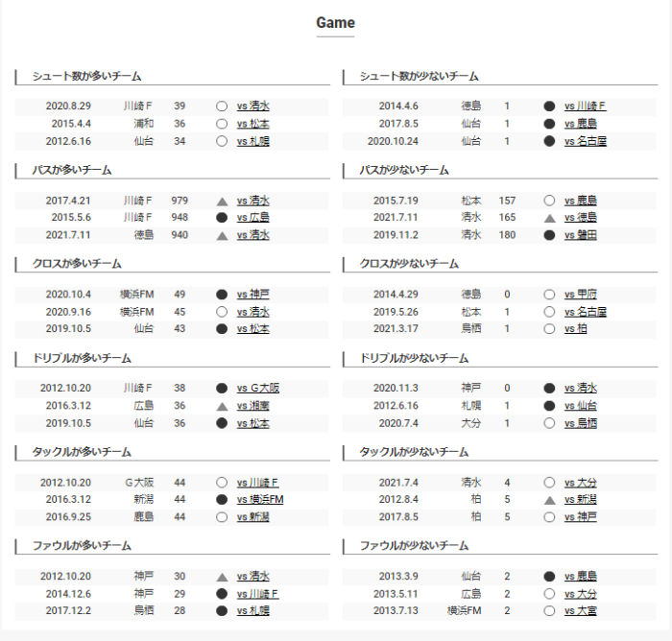Open the vs 川崎F link dated 2014.12.6
Viewport: 672px width, 641px height.
[258, 593]
